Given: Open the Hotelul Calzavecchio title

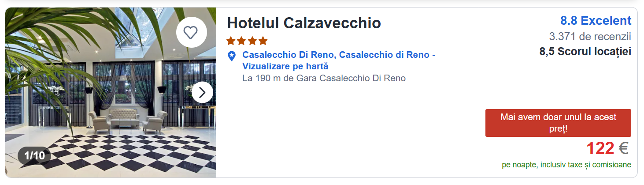Looking at the screenshot, I should pyautogui.click(x=303, y=23).
